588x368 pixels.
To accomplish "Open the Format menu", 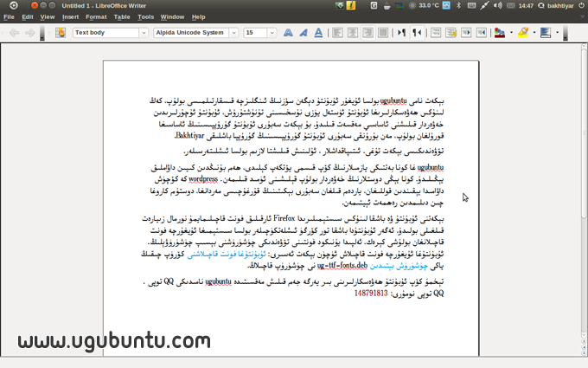I will [96, 17].
